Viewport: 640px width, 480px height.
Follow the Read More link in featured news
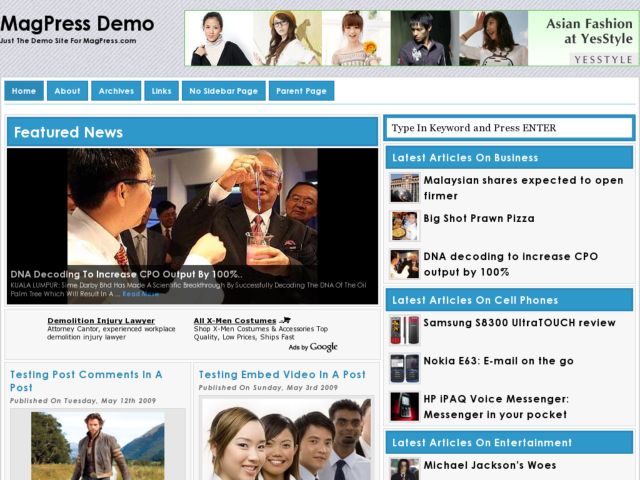pos(140,293)
